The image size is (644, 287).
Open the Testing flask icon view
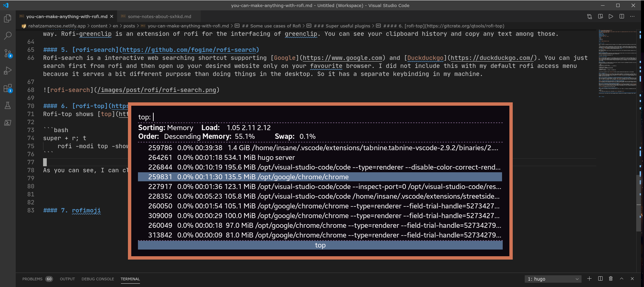[7, 106]
